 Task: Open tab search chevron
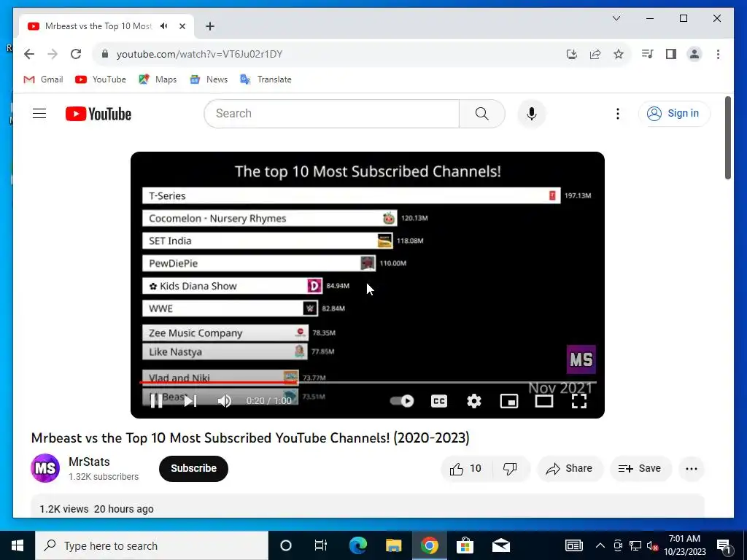[x=616, y=18]
